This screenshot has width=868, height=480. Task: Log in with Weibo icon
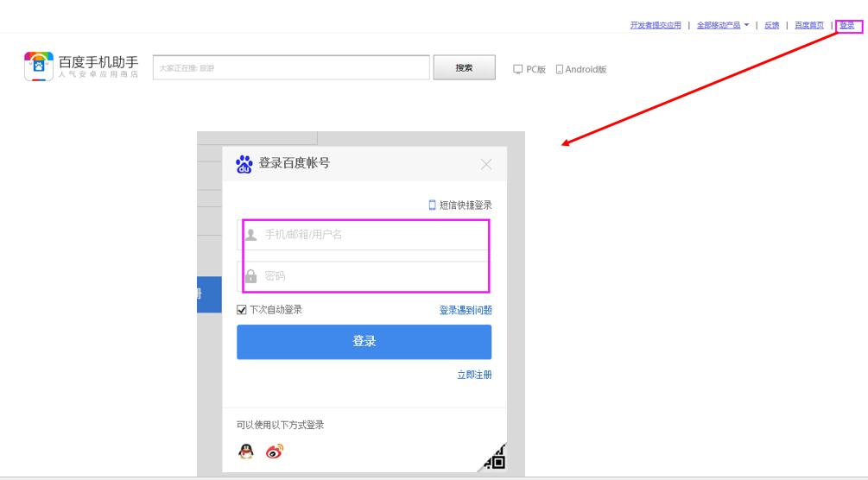tap(275, 452)
